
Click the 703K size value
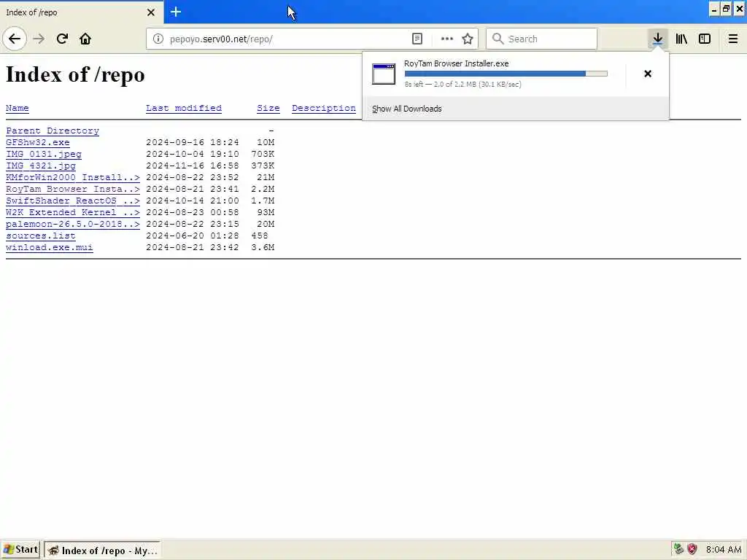click(263, 154)
